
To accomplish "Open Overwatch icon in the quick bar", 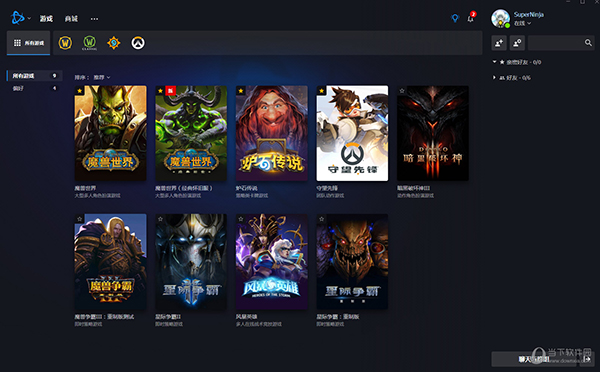I will click(x=138, y=43).
